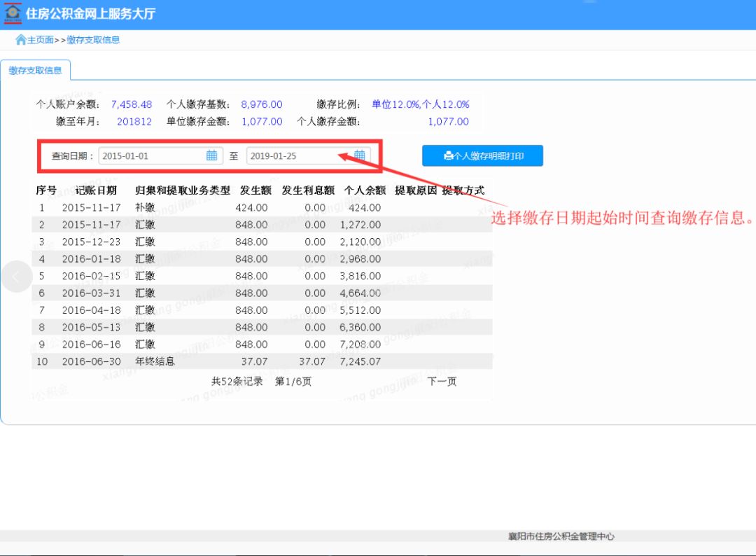
Task: Click footer text 襄阳市住房公积金管理中心
Action: click(561, 536)
